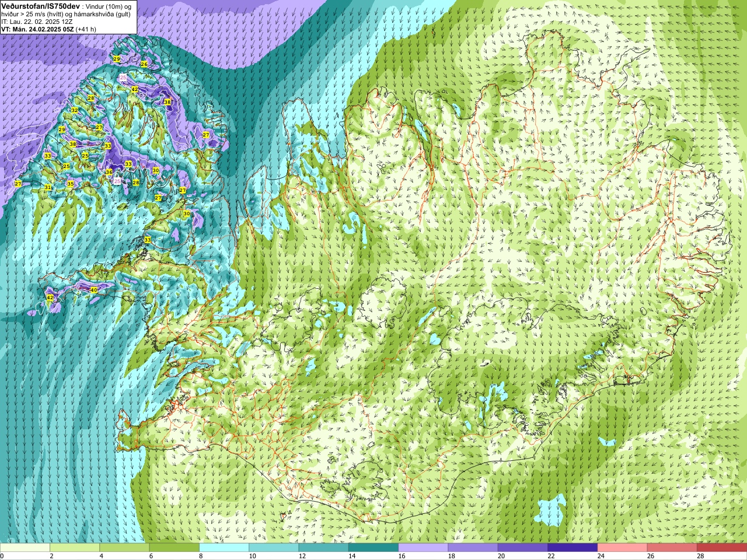Click the Veðurstofan/IS750dev title text
This screenshot has height=560, width=747.
tap(41, 6)
